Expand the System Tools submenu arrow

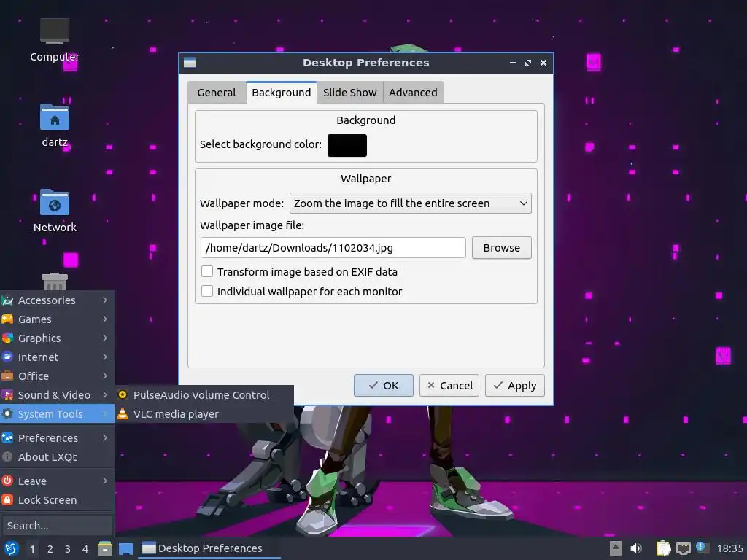coord(105,414)
